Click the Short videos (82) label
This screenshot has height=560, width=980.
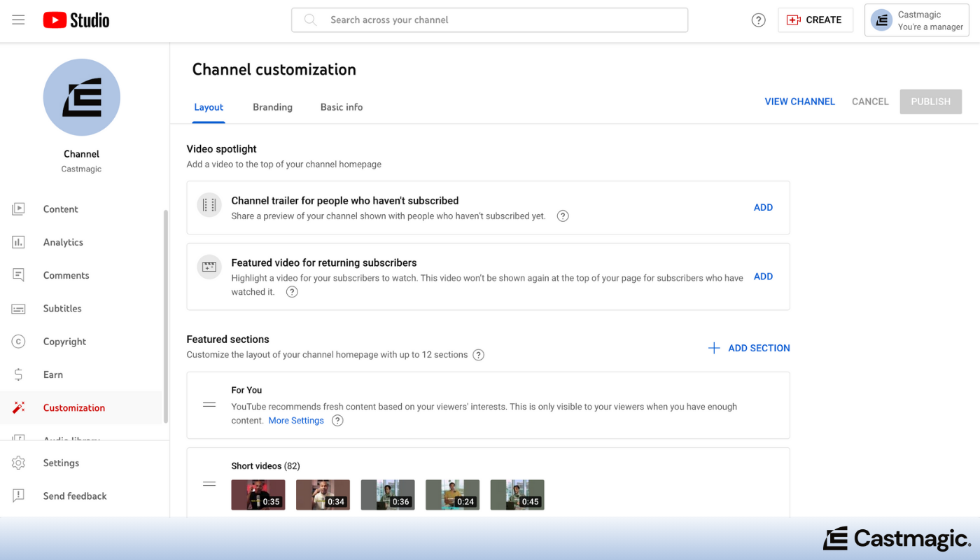coord(265,466)
